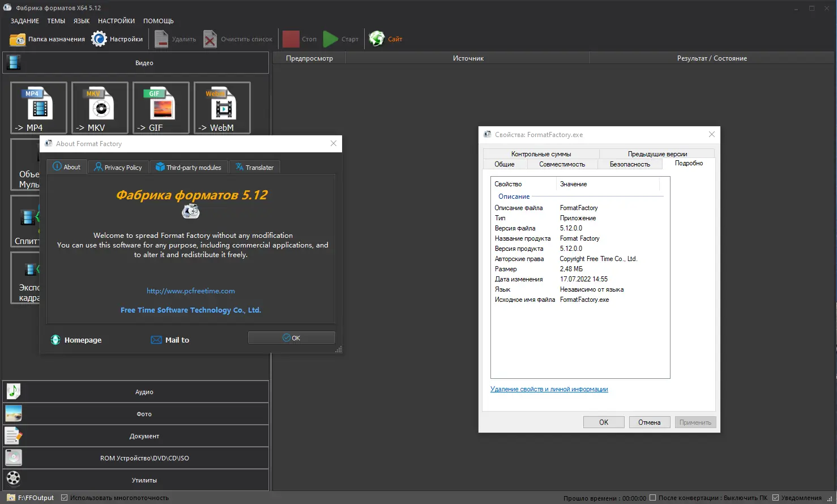Click the F:\FFOutput folder in status bar
The height and width of the screenshot is (504, 837).
point(31,498)
